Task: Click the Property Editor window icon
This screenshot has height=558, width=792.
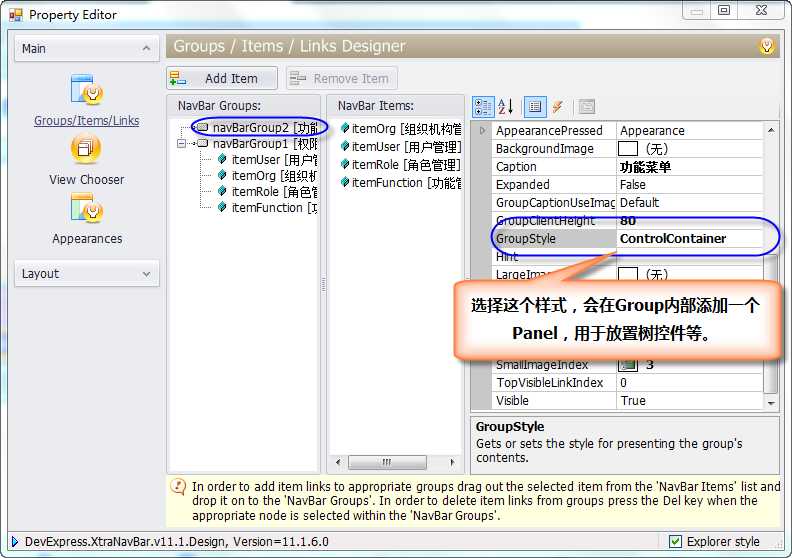Action: 16,15
